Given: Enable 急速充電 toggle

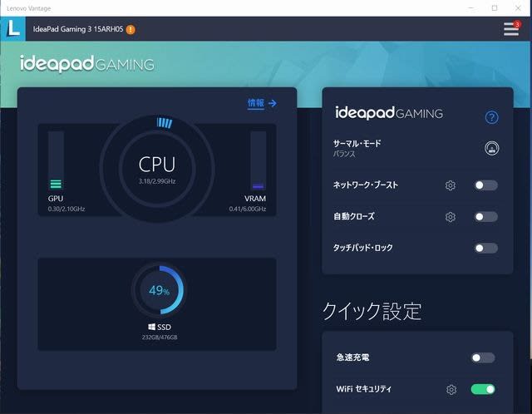Looking at the screenshot, I should [x=483, y=357].
